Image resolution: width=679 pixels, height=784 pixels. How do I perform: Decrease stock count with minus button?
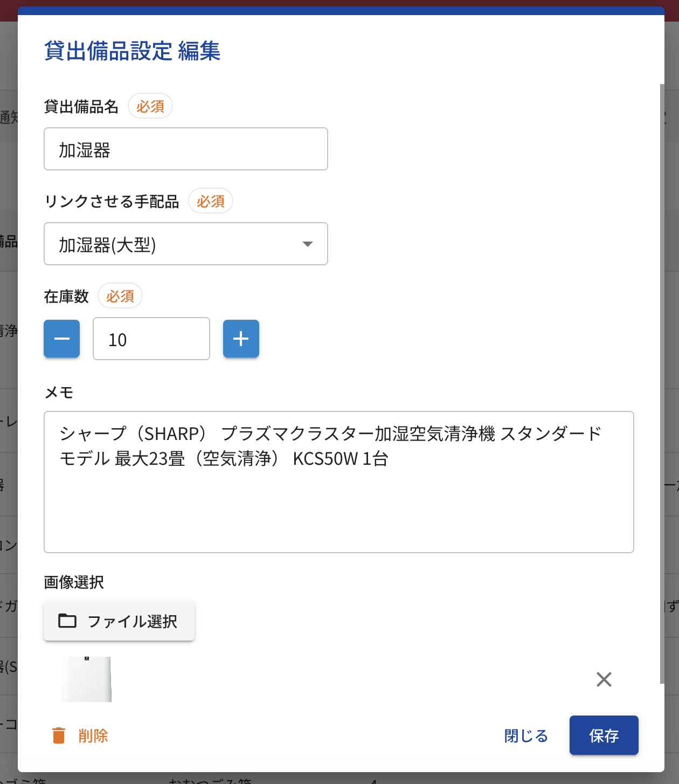(x=62, y=339)
